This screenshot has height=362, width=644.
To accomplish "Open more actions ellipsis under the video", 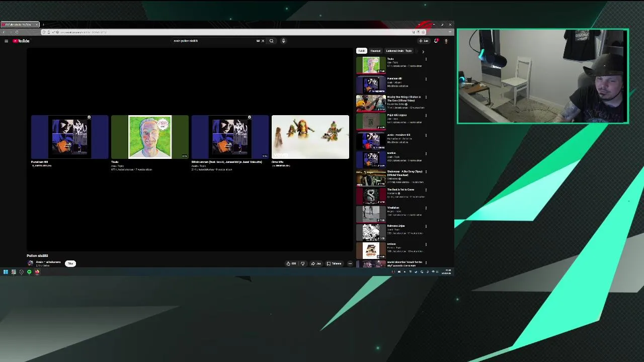I will [350, 263].
